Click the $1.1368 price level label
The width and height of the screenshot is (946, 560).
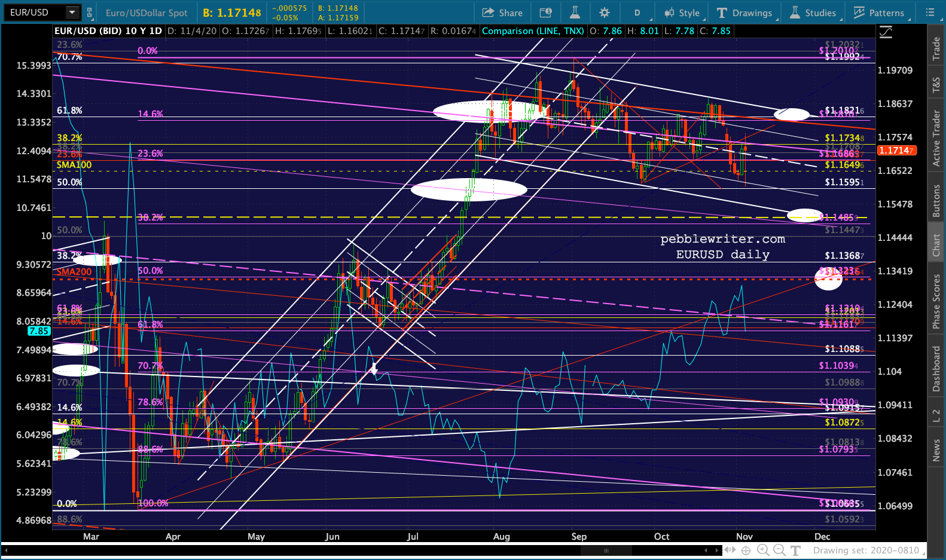[844, 256]
